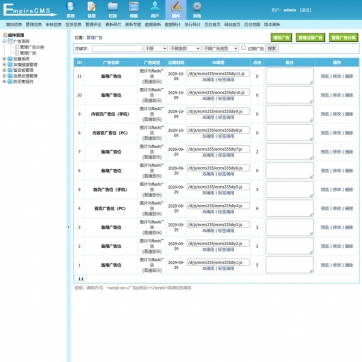The height and width of the screenshot is (362, 362).
Task: Click 标签调用 link in row ID 7
Action: point(226,155)
